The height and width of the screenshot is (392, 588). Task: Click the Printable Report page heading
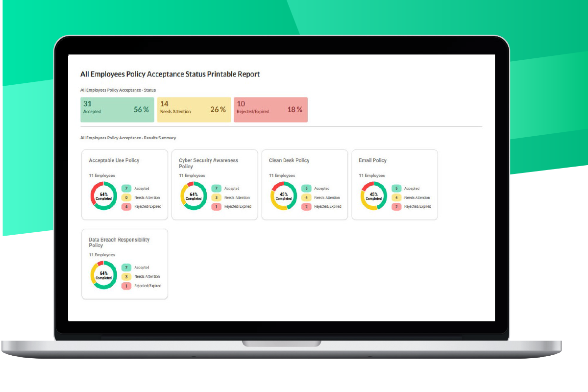click(170, 74)
